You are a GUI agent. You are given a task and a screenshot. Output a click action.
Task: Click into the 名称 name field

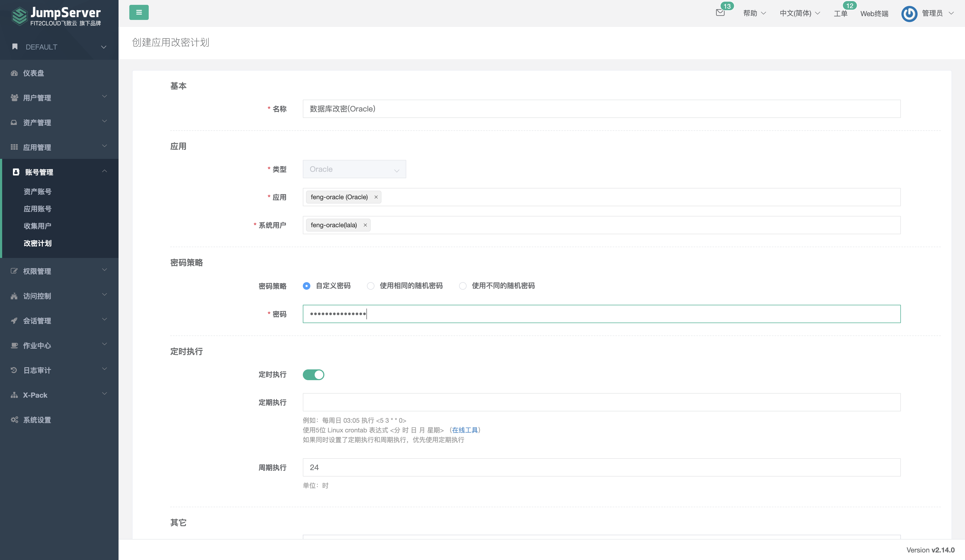(x=602, y=109)
